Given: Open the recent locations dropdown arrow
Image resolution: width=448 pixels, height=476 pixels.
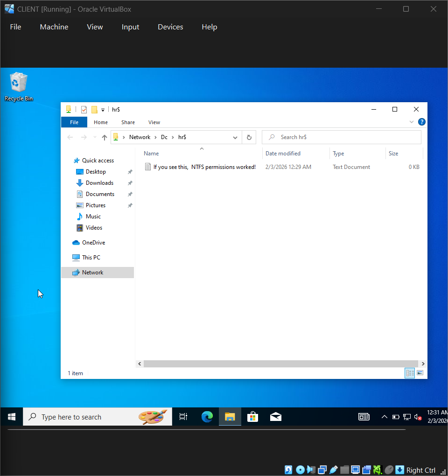Looking at the screenshot, I should (95, 137).
